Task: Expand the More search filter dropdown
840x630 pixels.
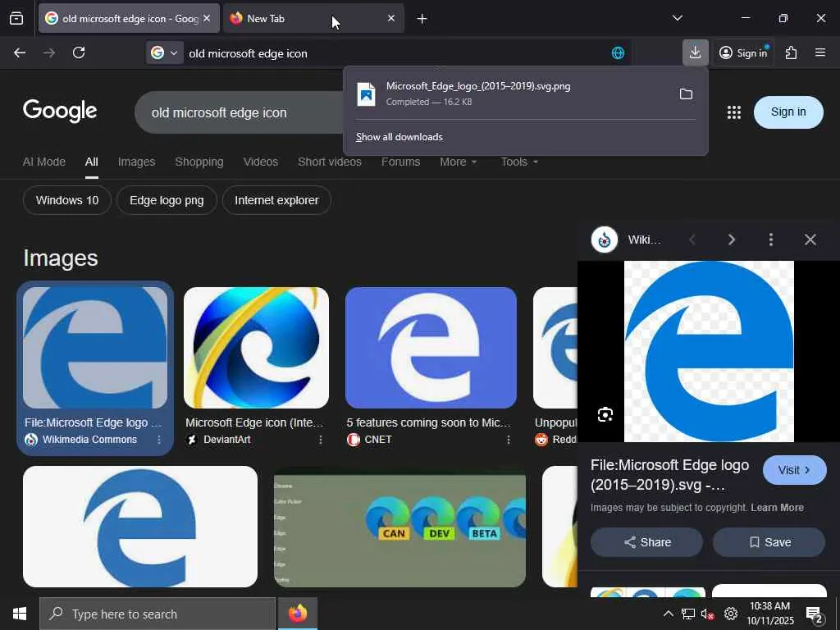Action: click(x=458, y=162)
